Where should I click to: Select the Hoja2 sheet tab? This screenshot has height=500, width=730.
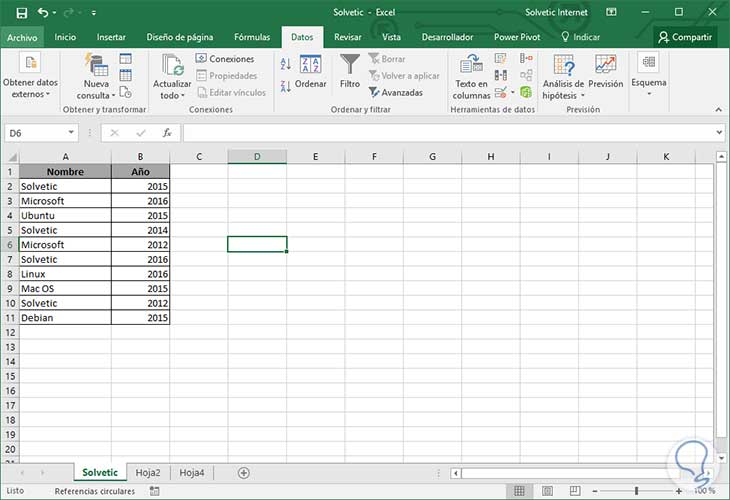coord(148,473)
